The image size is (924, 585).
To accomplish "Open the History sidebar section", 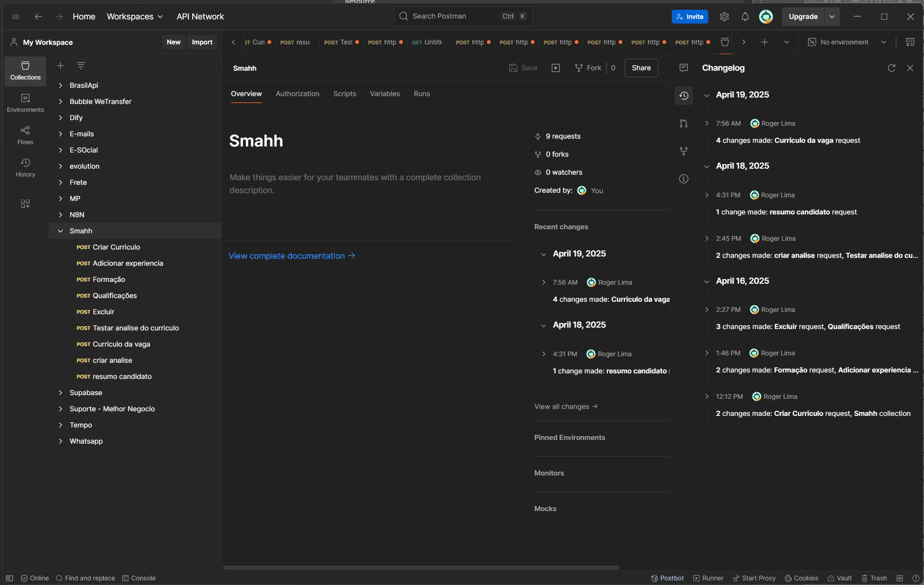I will tap(25, 168).
